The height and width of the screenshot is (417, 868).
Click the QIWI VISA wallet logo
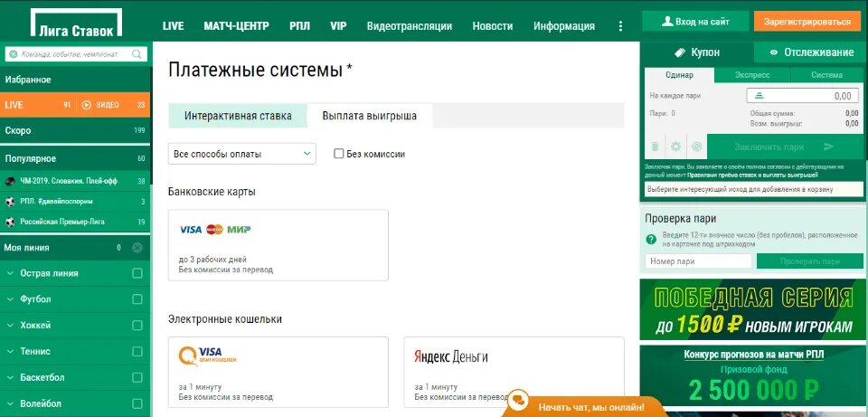pos(208,356)
